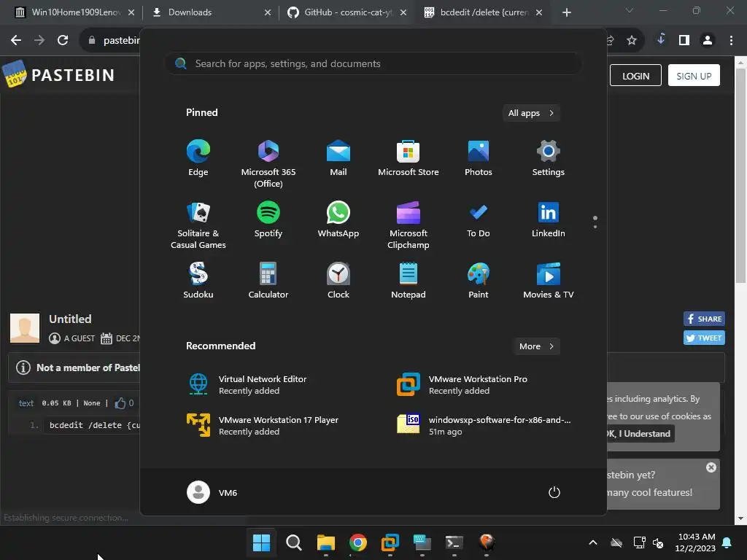
Task: Share the paste on Facebook
Action: click(704, 319)
